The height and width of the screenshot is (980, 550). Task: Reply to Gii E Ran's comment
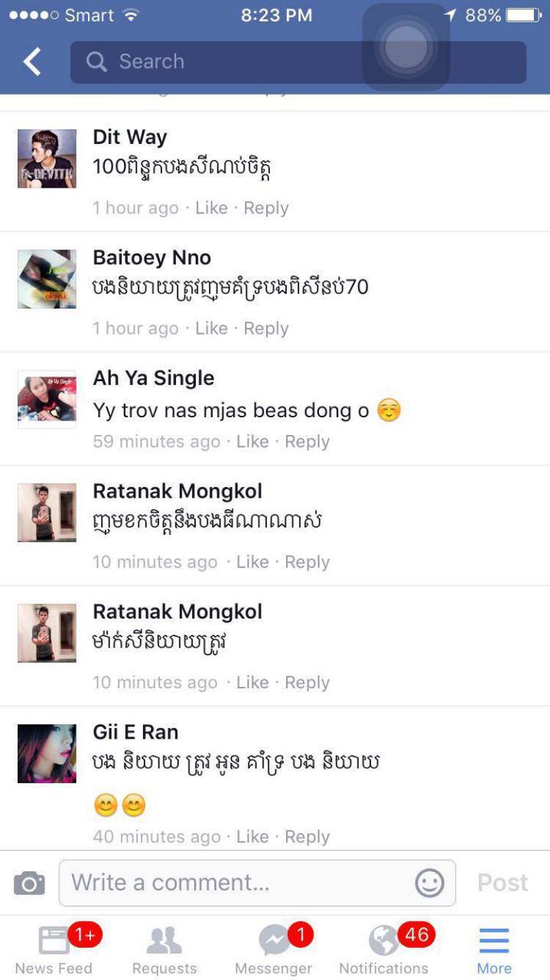point(307,837)
